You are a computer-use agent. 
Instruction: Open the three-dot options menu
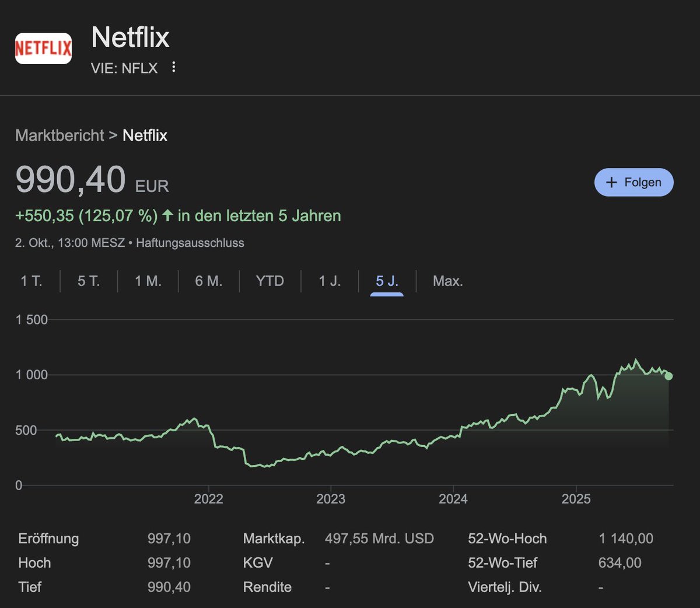coord(173,67)
